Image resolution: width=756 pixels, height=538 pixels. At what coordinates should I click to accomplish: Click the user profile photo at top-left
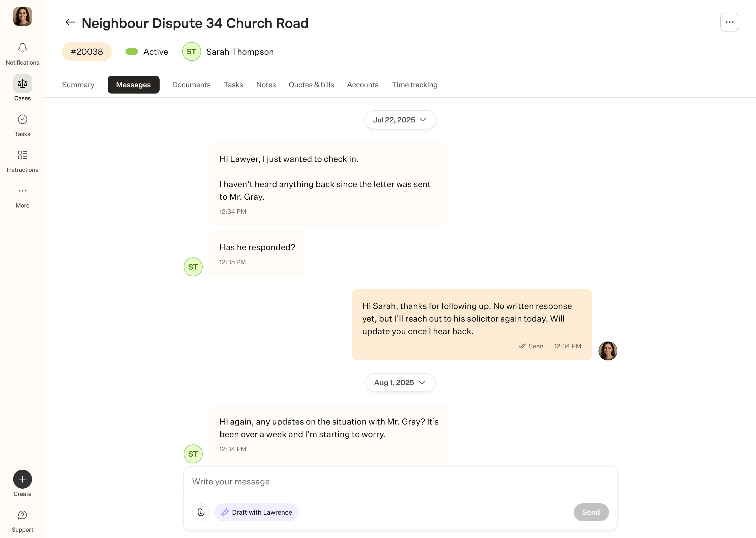[23, 16]
